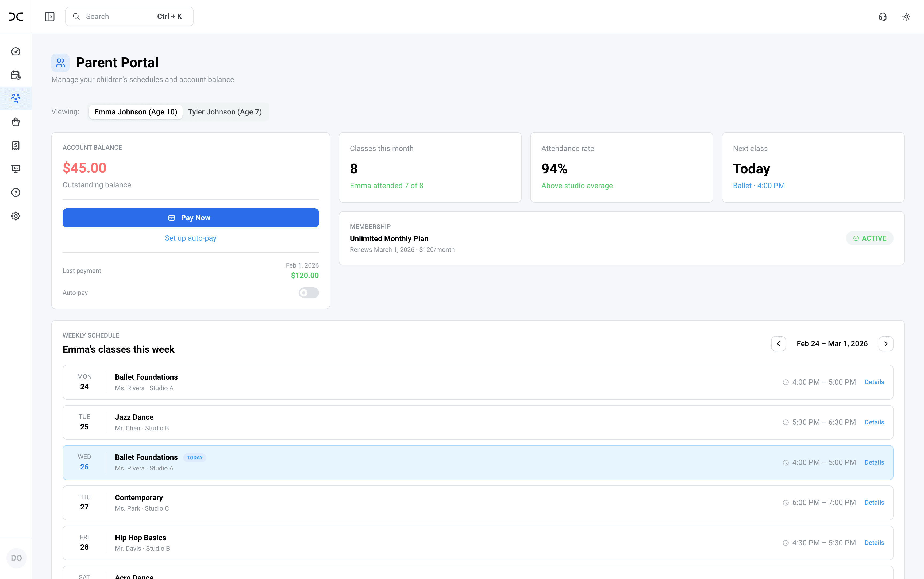This screenshot has width=924, height=579.
Task: Click the Set up auto-pay link
Action: coord(190,238)
